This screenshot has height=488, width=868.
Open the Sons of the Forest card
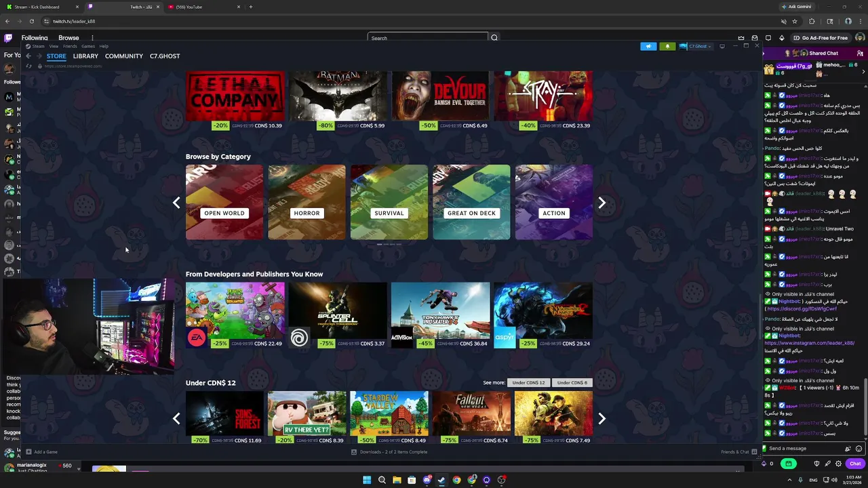(x=224, y=418)
